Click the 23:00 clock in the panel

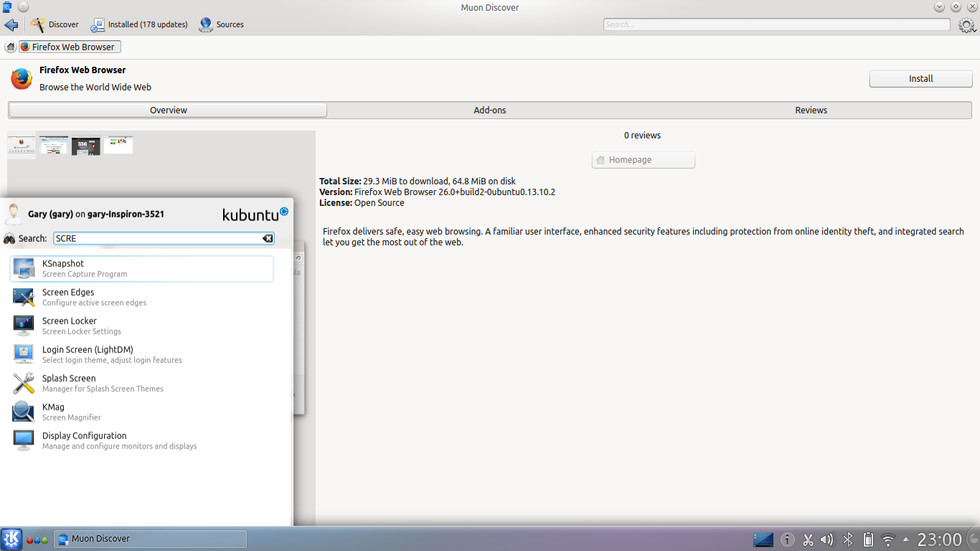[x=939, y=540]
